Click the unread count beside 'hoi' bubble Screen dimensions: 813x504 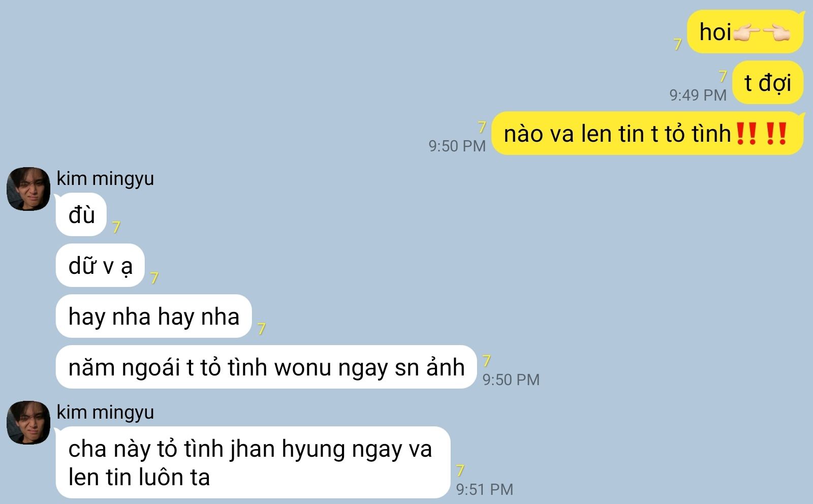677,44
